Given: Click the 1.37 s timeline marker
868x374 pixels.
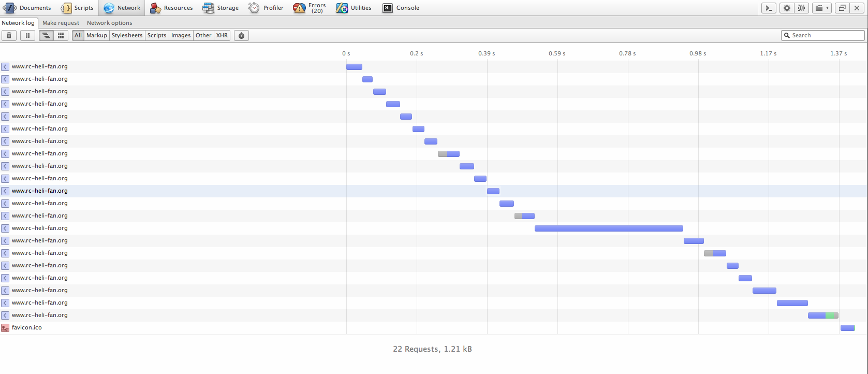Looking at the screenshot, I should click(838, 53).
